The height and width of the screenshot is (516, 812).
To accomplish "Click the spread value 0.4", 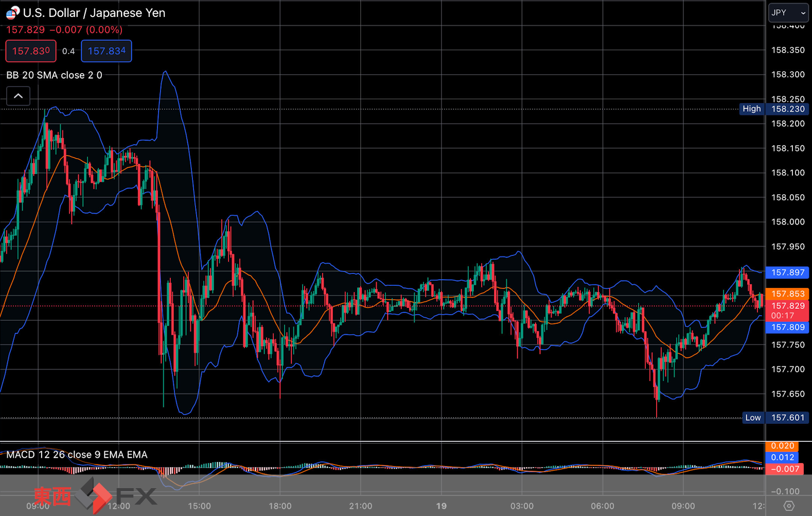I will (x=68, y=51).
